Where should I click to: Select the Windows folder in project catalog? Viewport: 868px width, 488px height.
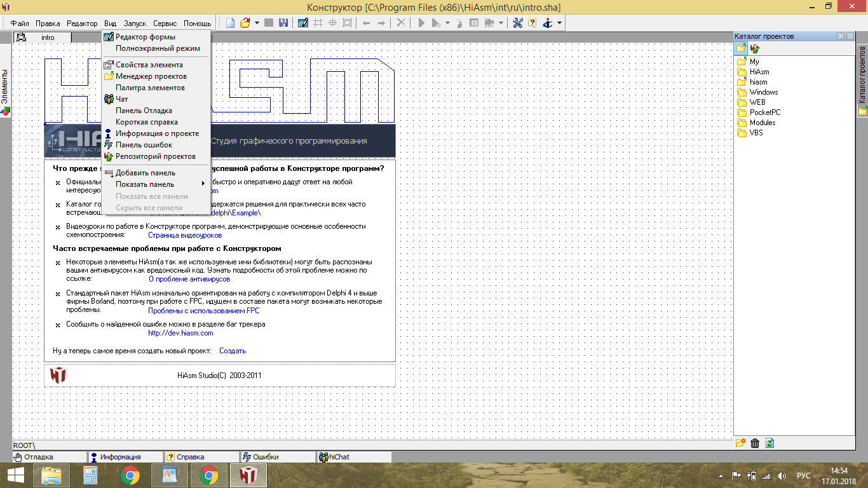pos(757,92)
